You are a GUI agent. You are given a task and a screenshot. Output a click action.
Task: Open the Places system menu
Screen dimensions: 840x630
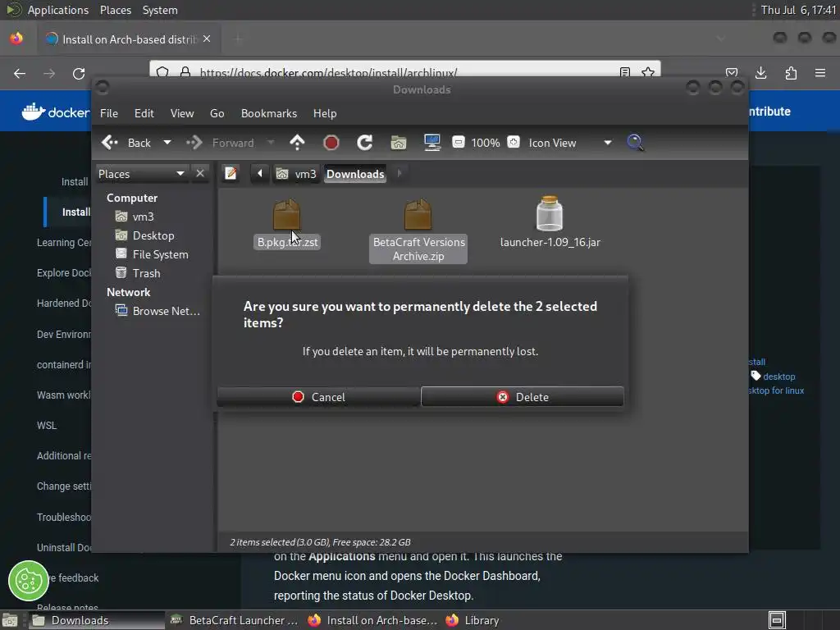coord(116,10)
